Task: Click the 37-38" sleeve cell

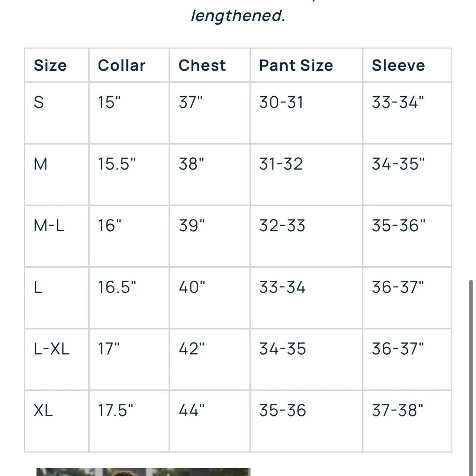Action: [398, 411]
